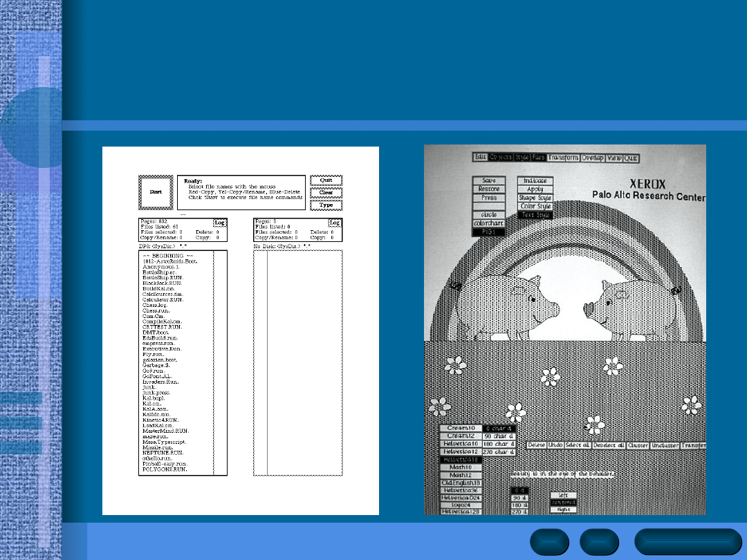Open the Log for DP0 disk panel
The image size is (747, 560).
click(x=219, y=223)
